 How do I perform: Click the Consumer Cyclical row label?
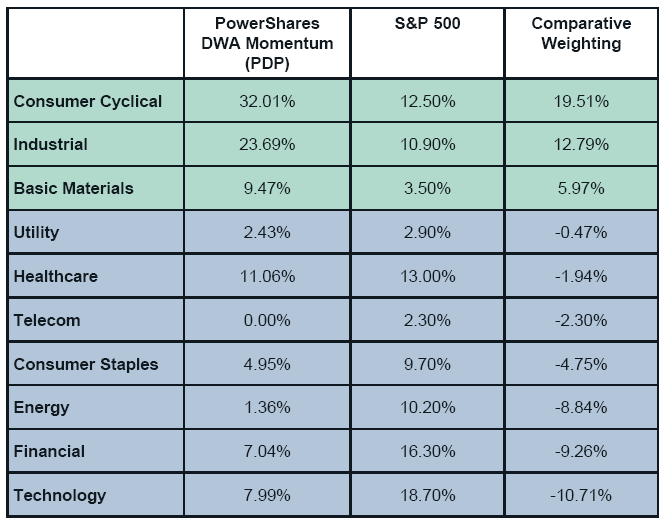pos(88,101)
